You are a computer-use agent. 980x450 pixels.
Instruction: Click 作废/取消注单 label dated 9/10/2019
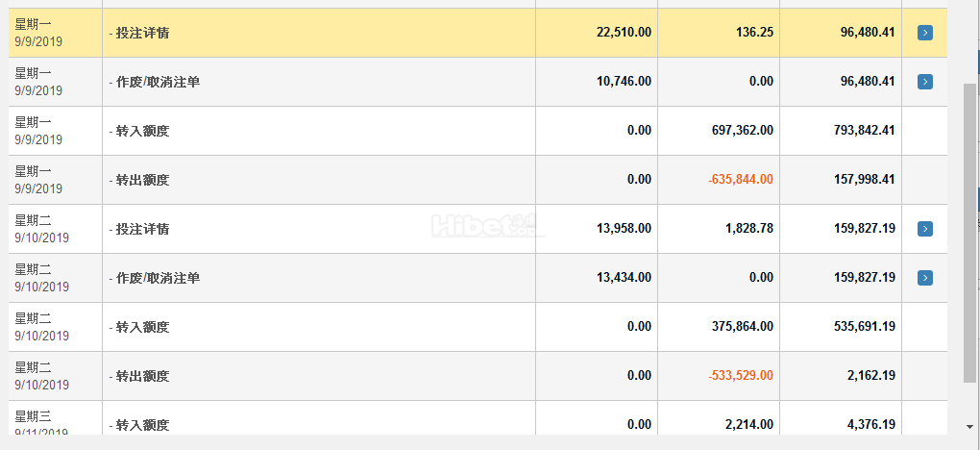[158, 278]
